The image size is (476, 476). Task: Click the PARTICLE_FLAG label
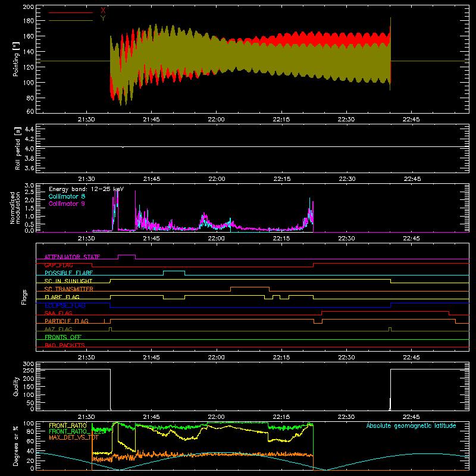(67, 321)
